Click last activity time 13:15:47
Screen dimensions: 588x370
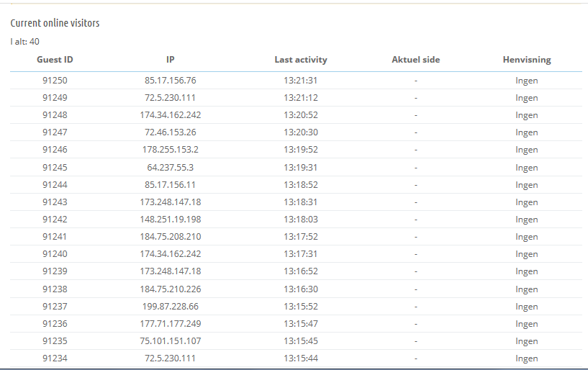coord(301,323)
